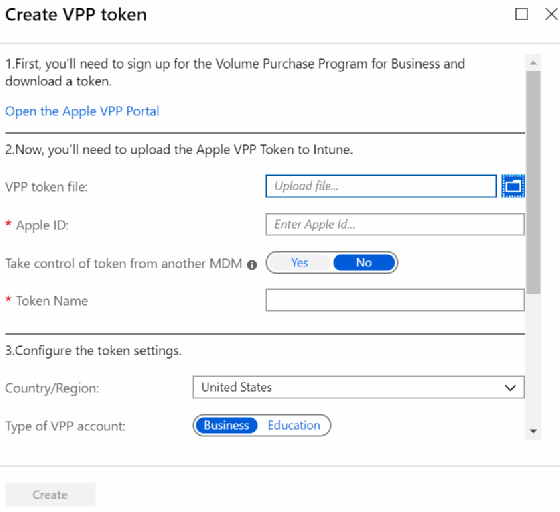Viewport: 560px width, 512px height.
Task: Focus the Token Name input field
Action: (395, 300)
